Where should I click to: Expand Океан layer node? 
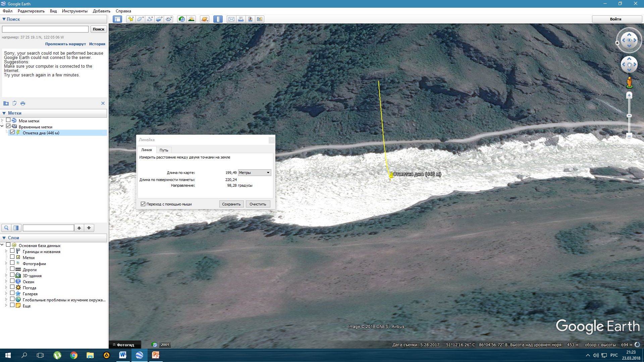tap(6, 281)
